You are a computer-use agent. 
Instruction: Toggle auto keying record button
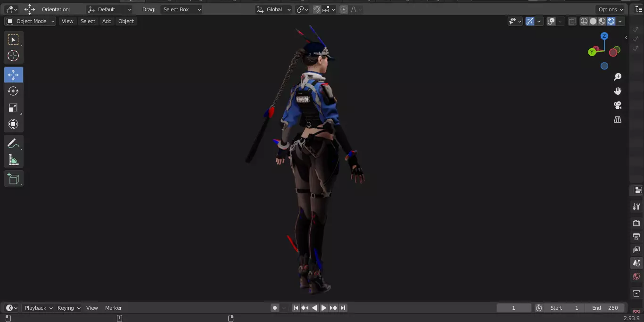(x=275, y=308)
